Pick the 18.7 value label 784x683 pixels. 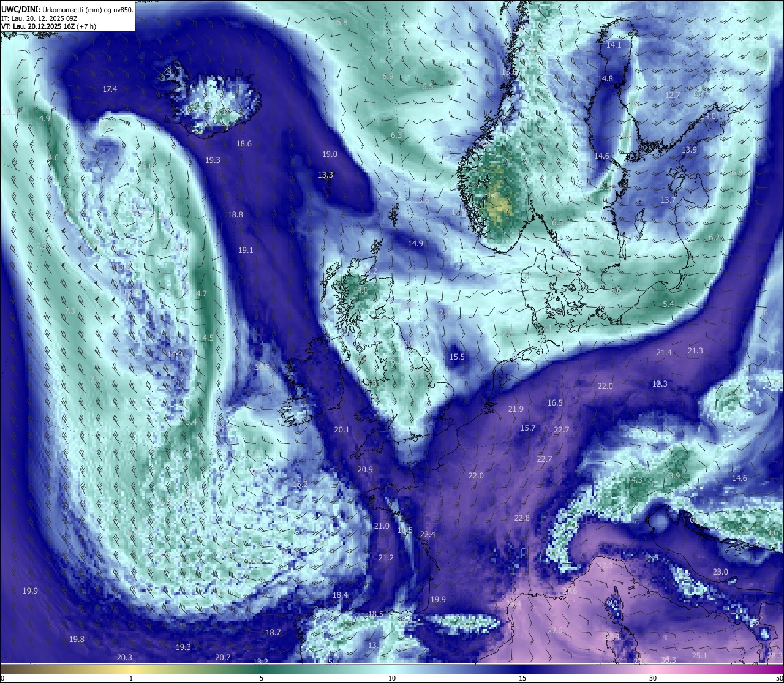coord(273,633)
